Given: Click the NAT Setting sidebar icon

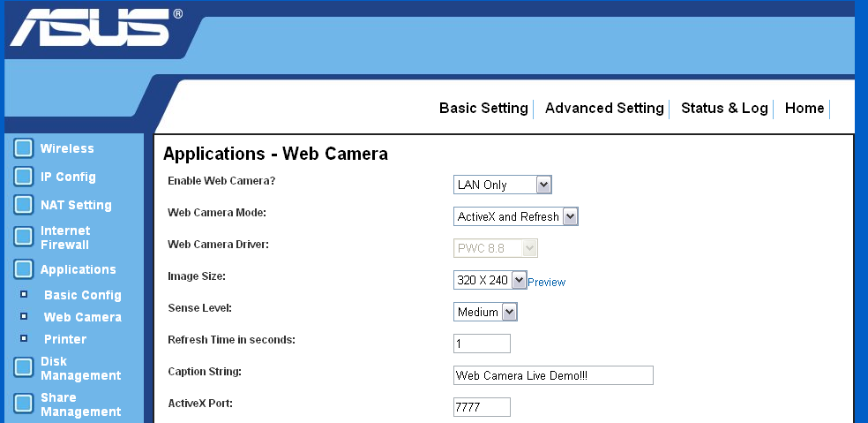Looking at the screenshot, I should (x=24, y=206).
